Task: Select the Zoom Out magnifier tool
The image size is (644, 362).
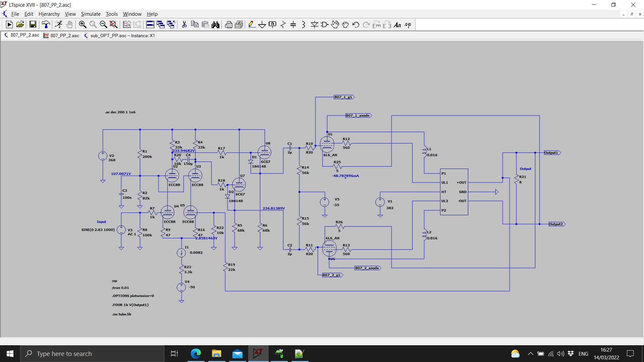Action: click(103, 24)
